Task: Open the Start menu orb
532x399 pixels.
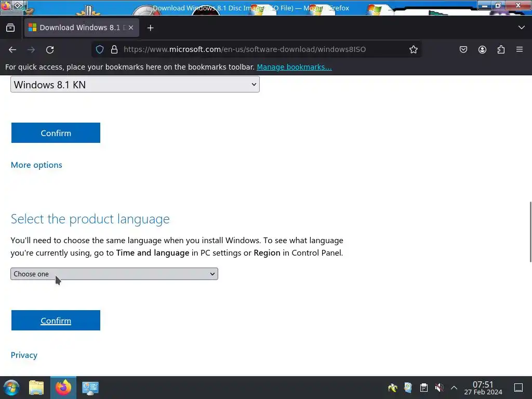Action: [x=11, y=388]
